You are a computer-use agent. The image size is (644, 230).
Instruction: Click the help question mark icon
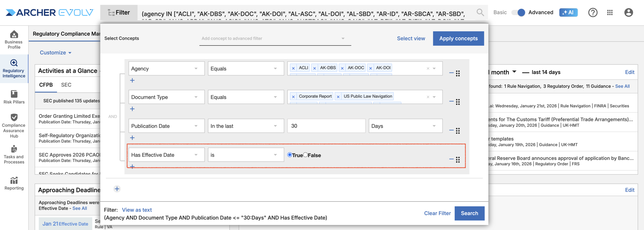[x=592, y=12]
